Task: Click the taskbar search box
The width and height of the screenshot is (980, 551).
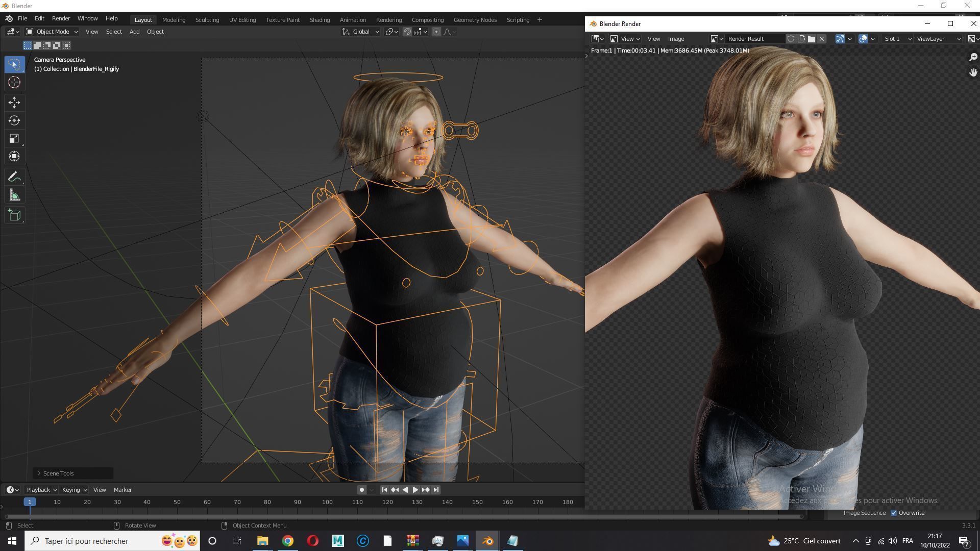Action: [112, 541]
